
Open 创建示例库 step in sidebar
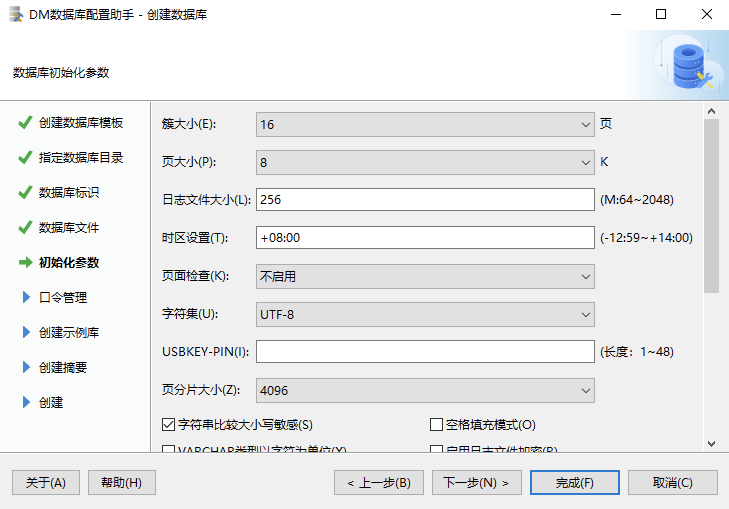pos(69,332)
